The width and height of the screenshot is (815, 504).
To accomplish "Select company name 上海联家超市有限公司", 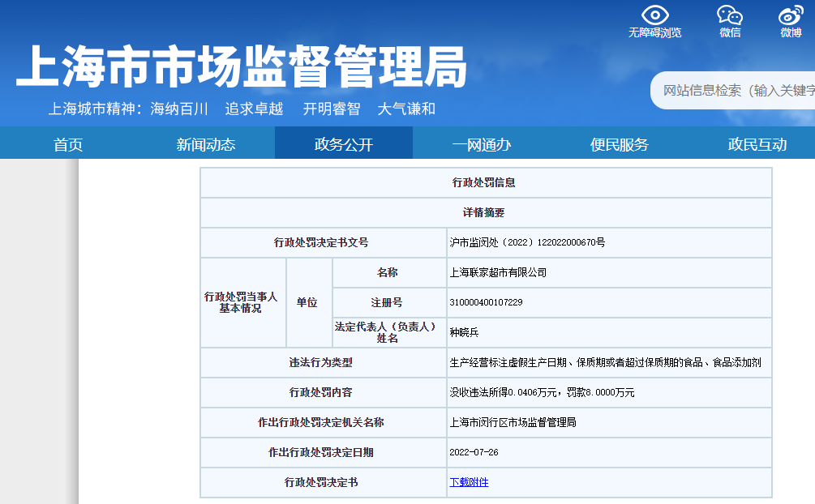I will point(498,272).
